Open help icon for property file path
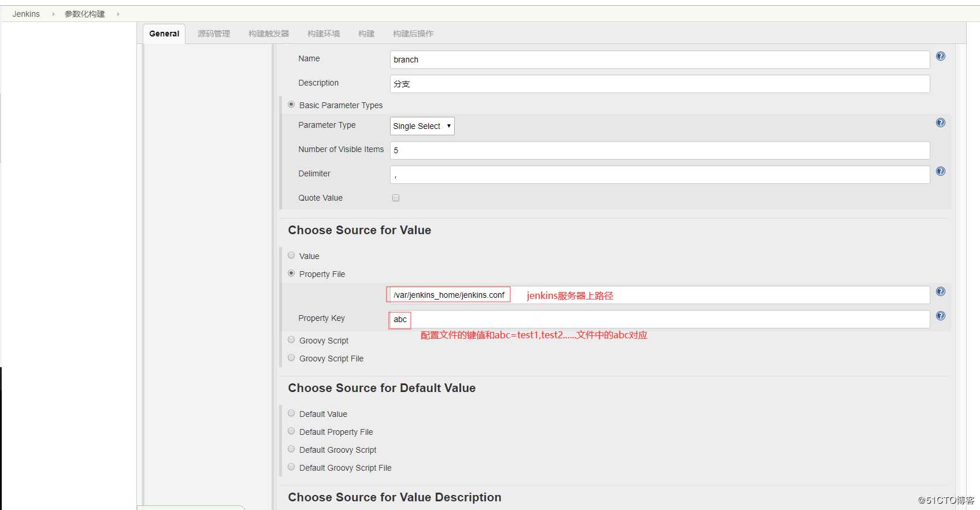Screen dimensions: 980x510 click(941, 291)
